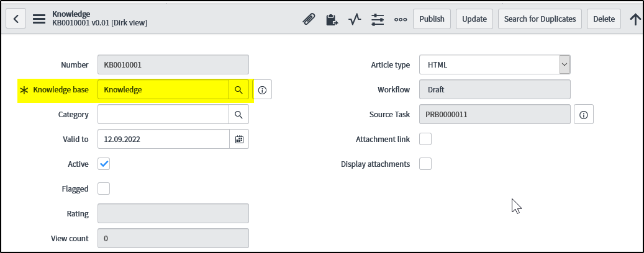This screenshot has height=253, width=644.
Task: Click the personalize form sliders icon
Action: click(x=378, y=19)
